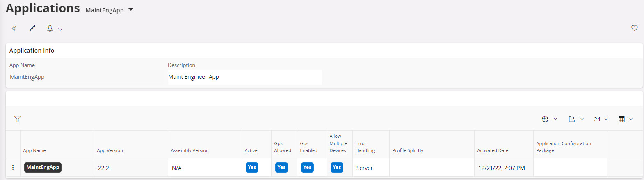The width and height of the screenshot is (644, 180).
Task: Toggle the Gps Allowed Yes badge
Action: (281, 168)
